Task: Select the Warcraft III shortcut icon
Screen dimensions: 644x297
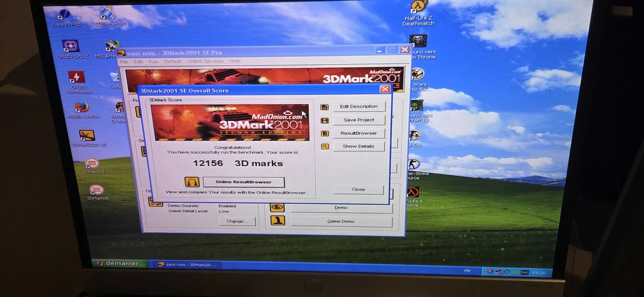Action: click(x=416, y=106)
